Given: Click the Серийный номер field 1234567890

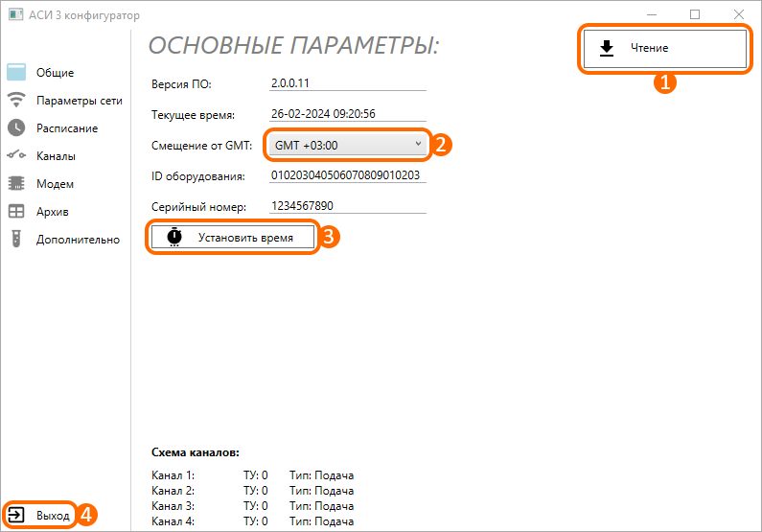Looking at the screenshot, I should [348, 206].
